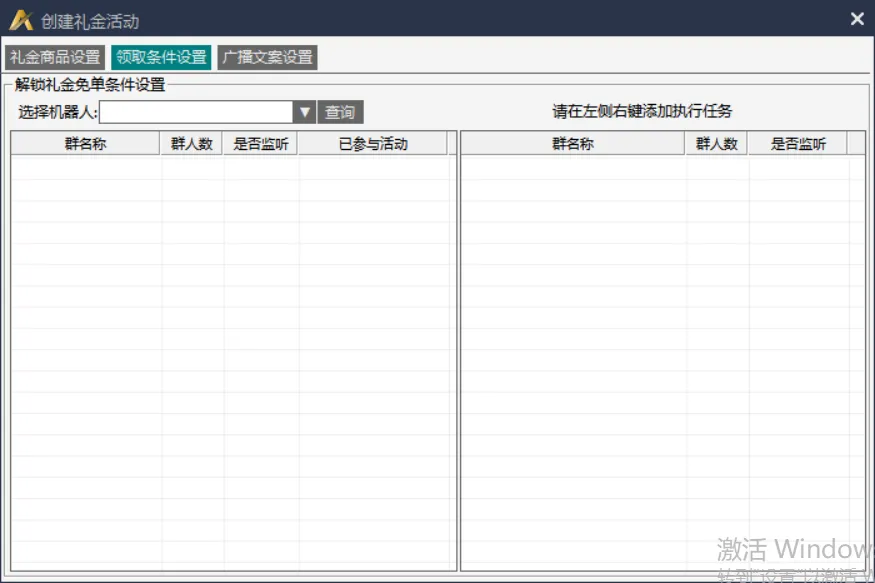Sort left table by 群名称 header
Screen dimensions: 875x583
click(x=85, y=143)
